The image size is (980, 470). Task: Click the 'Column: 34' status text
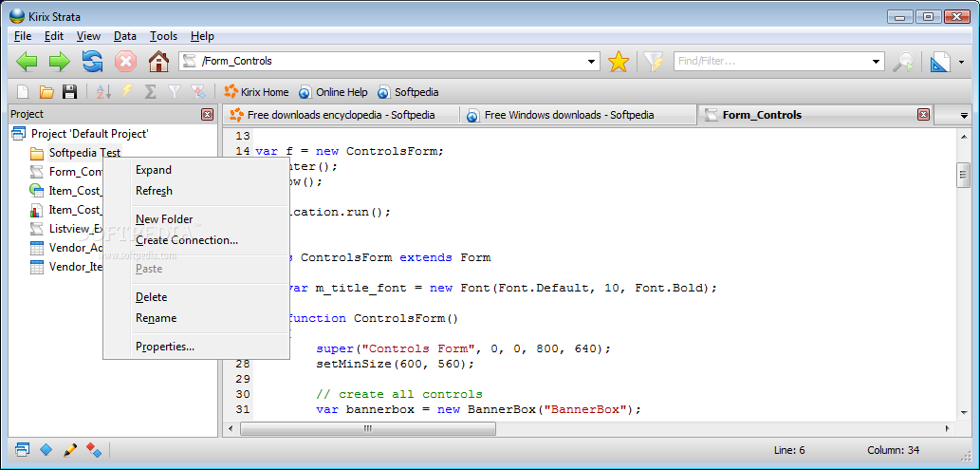coord(893,450)
